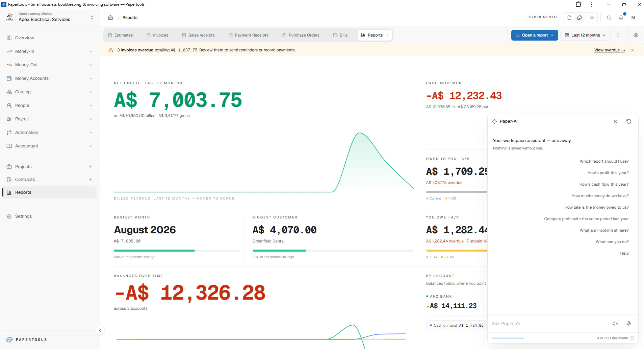Toggle visibility with the eye icon
Viewport: 644px width, 349px height.
(636, 35)
